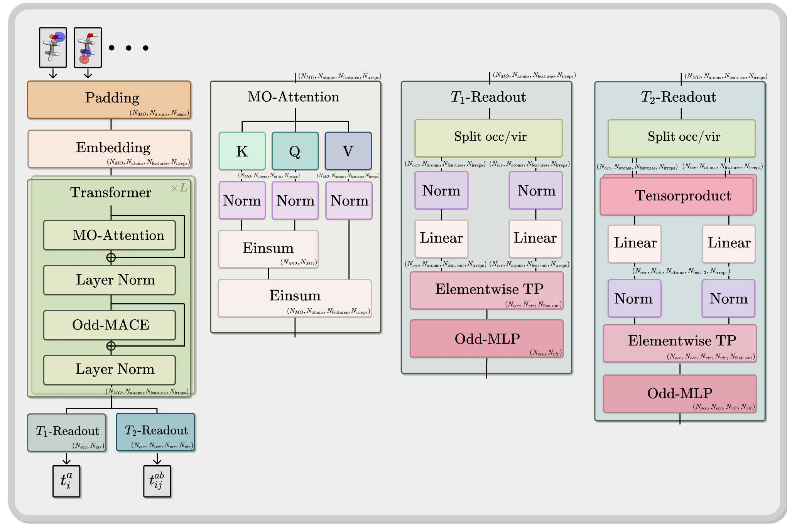Select the N_occ branch Linear in T1-Readout
Image resolution: width=787 pixels, height=532 pixels.
coord(441,239)
